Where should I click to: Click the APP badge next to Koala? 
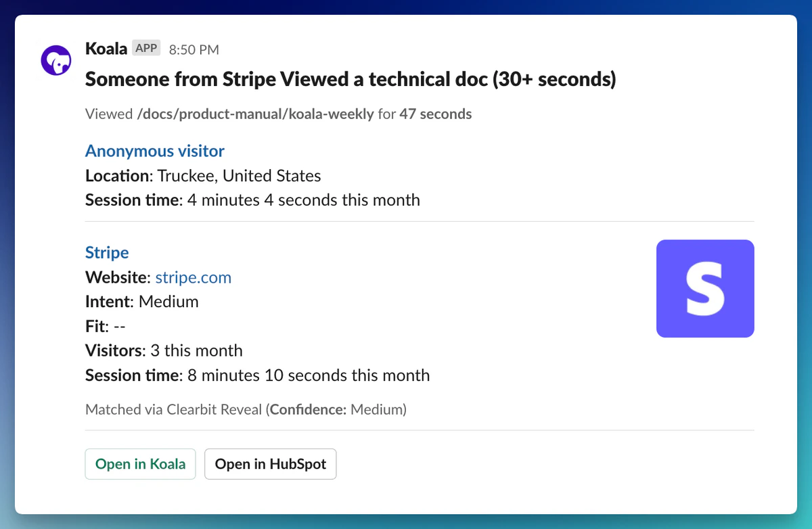click(x=146, y=48)
